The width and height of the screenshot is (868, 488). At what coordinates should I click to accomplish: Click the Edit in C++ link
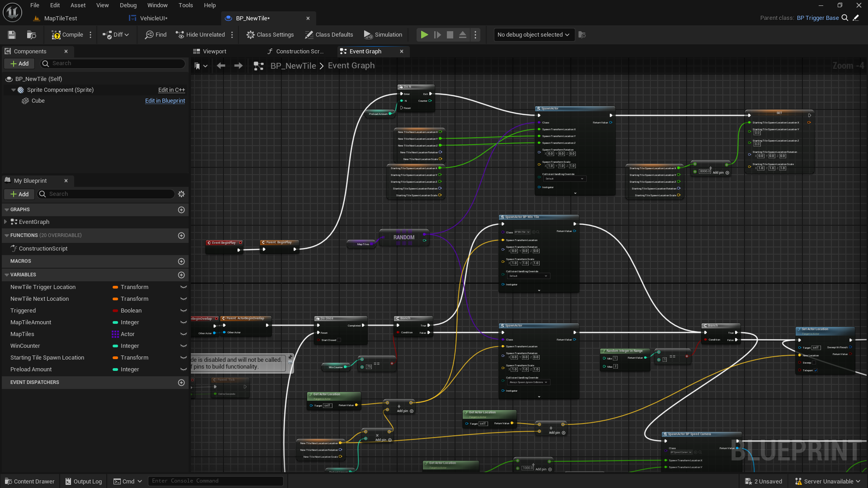pos(171,90)
